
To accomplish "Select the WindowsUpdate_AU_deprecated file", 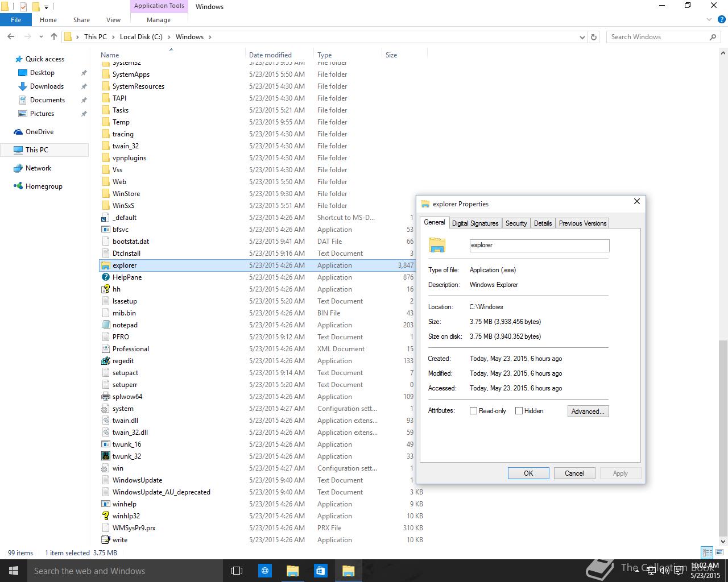I will [x=262, y=492].
